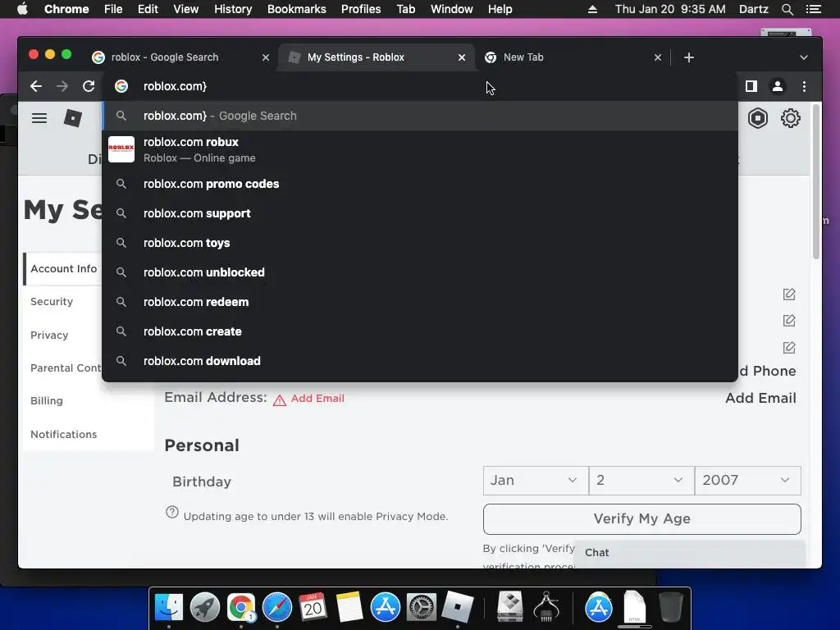Screen dimensions: 840x630
Task: Click the page's vertical scrollbar thumb
Action: coord(816,182)
